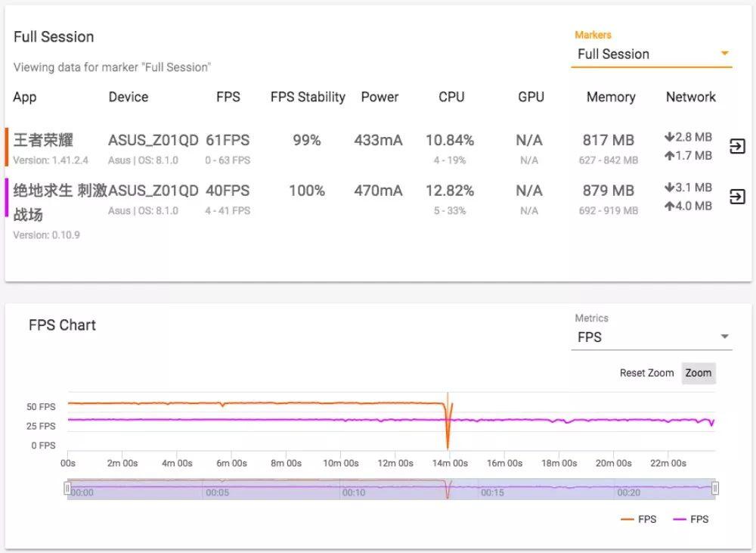Click the 4 - 41 FPS range

coord(228,211)
